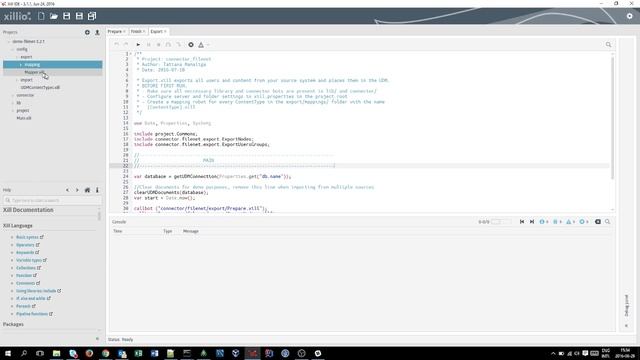Click the code editor vertical scrollbar
Screen dimensions: 640x360
612,118
